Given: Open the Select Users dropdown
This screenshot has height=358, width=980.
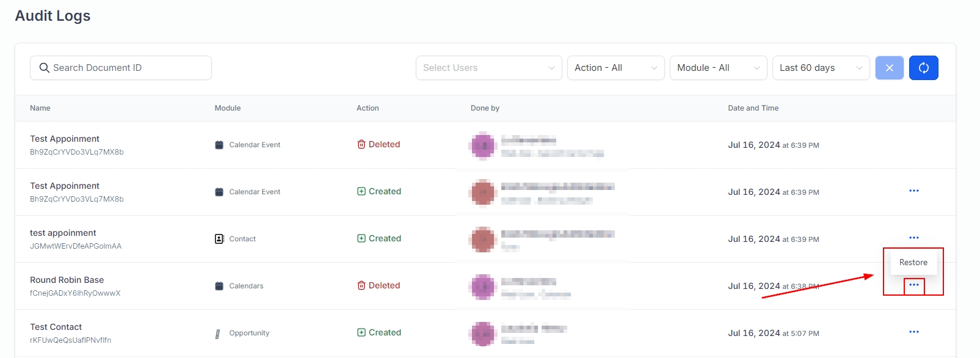Looking at the screenshot, I should coord(488,68).
